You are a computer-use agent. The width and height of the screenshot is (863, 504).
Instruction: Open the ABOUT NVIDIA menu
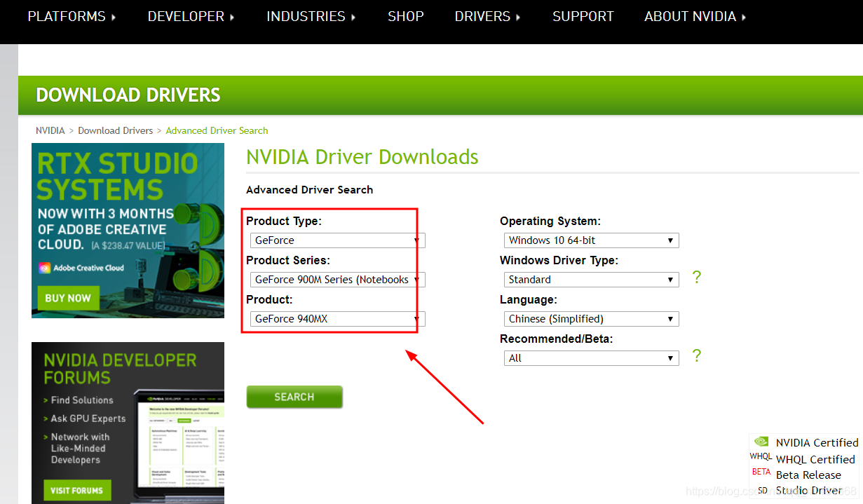coord(695,16)
